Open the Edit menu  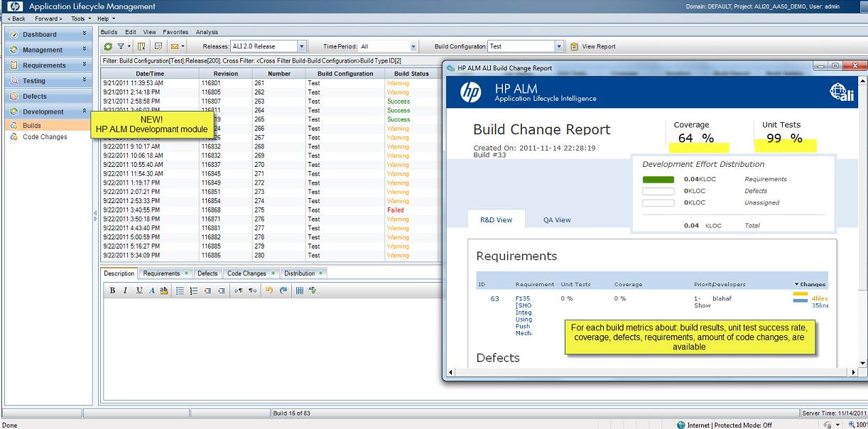131,32
